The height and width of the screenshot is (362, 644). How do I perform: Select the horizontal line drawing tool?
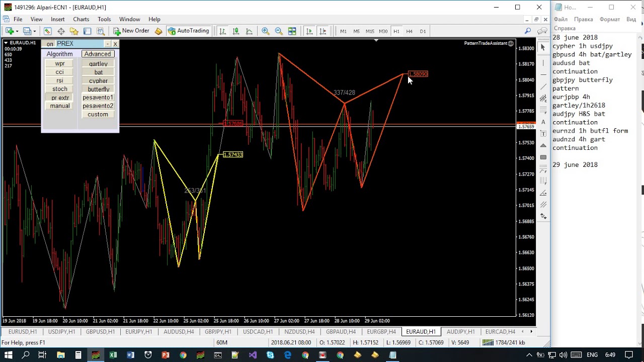(543, 74)
